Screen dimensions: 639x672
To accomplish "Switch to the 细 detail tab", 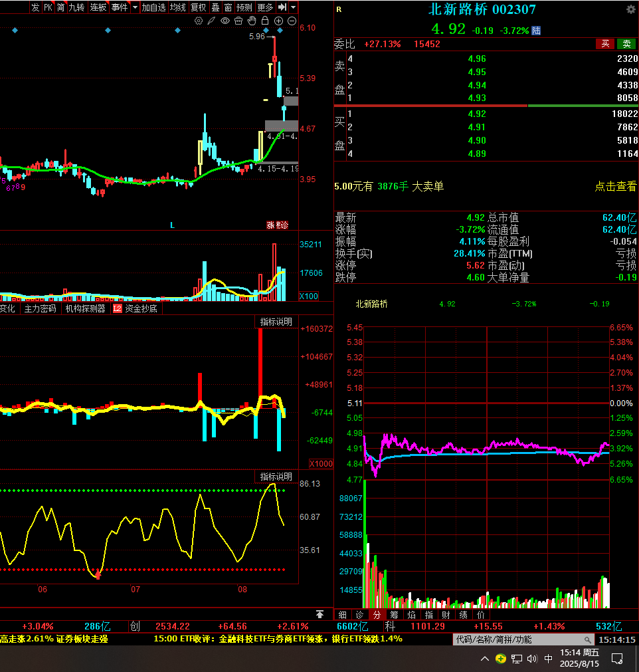I will (343, 615).
